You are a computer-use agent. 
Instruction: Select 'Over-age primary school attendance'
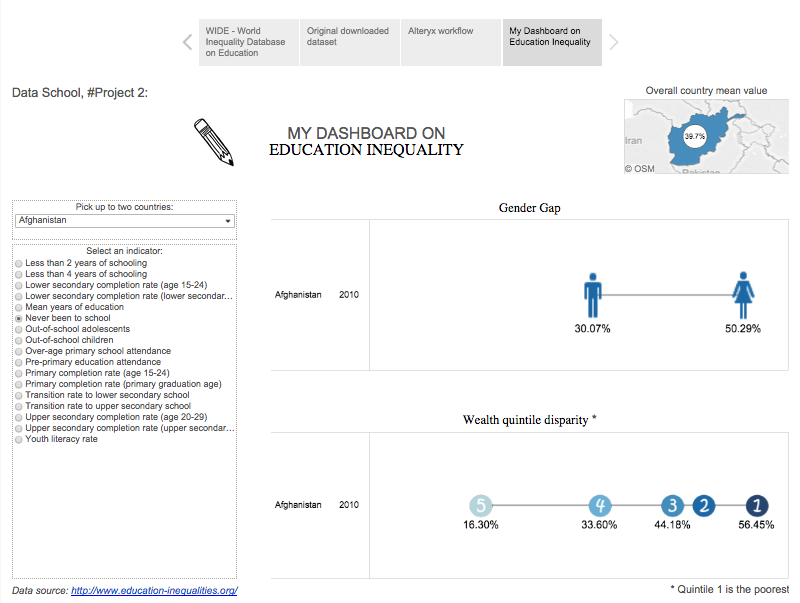click(x=93, y=351)
